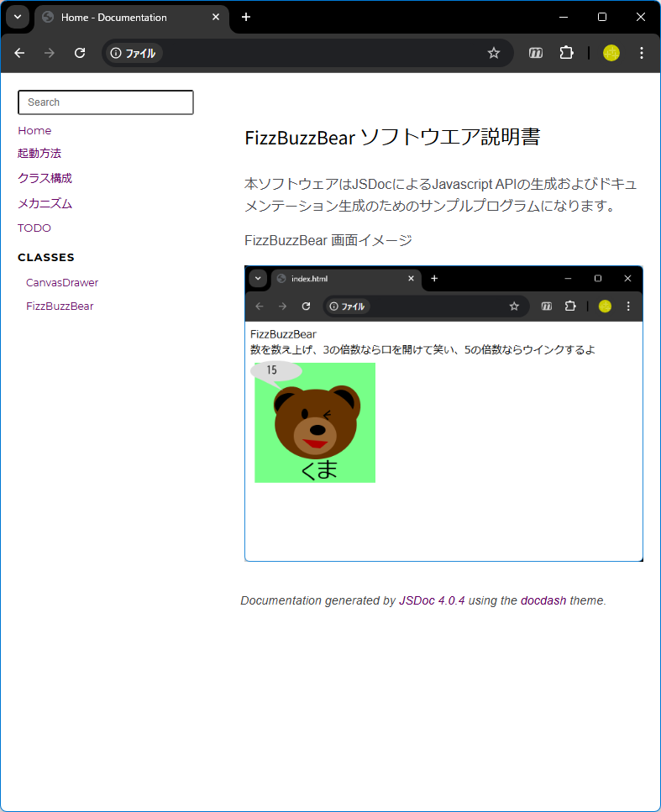Open a new browser tab
Screen dimensions: 661x812
point(246,17)
